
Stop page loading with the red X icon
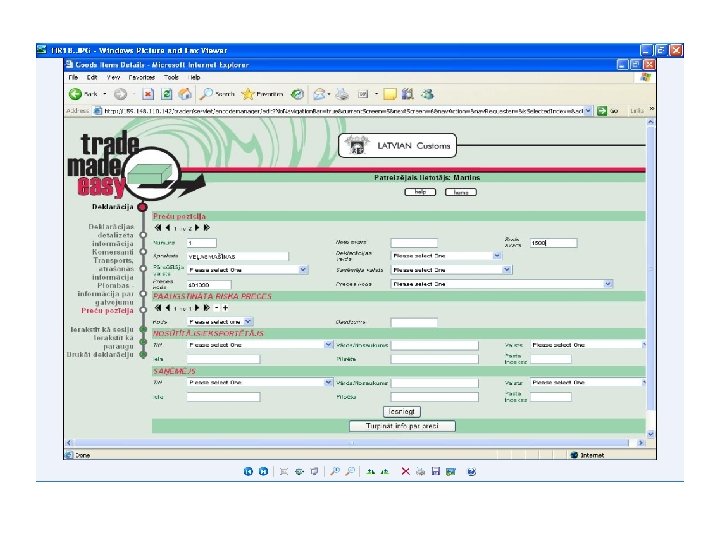click(148, 94)
